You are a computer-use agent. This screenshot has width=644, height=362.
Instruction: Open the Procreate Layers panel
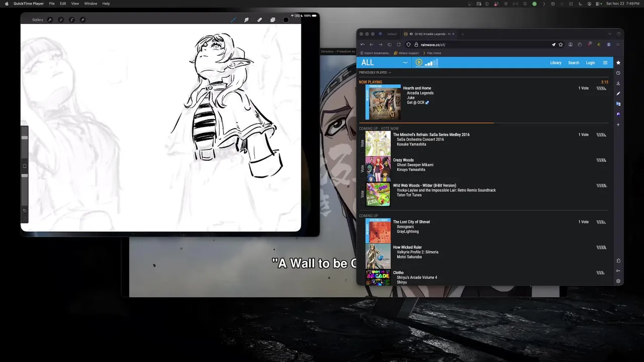point(273,20)
